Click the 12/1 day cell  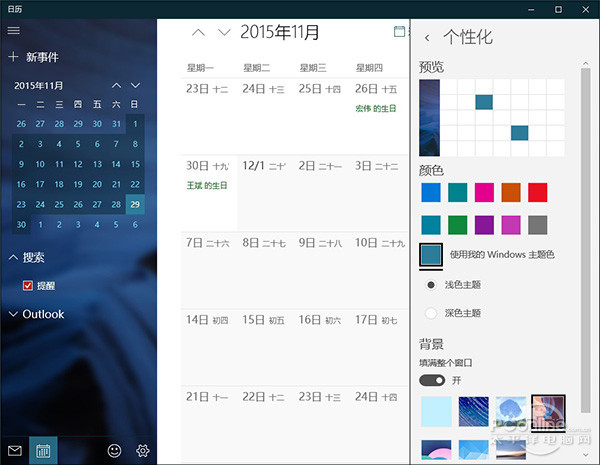[265, 193]
